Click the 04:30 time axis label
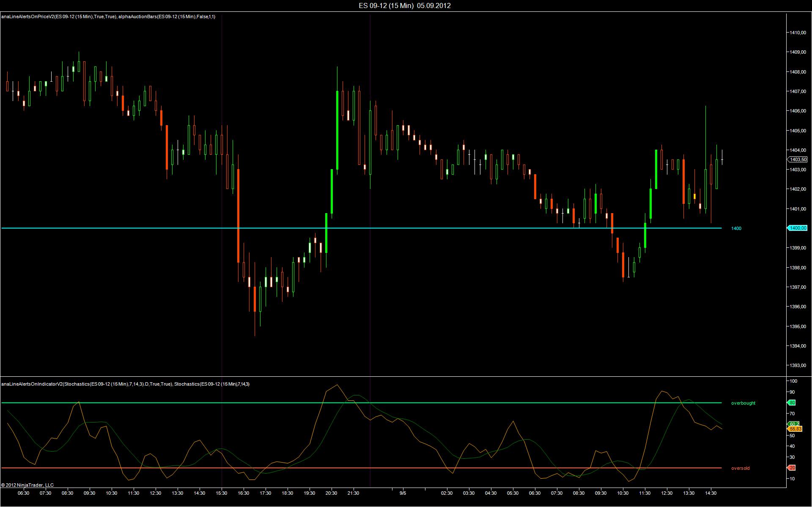 pos(491,493)
